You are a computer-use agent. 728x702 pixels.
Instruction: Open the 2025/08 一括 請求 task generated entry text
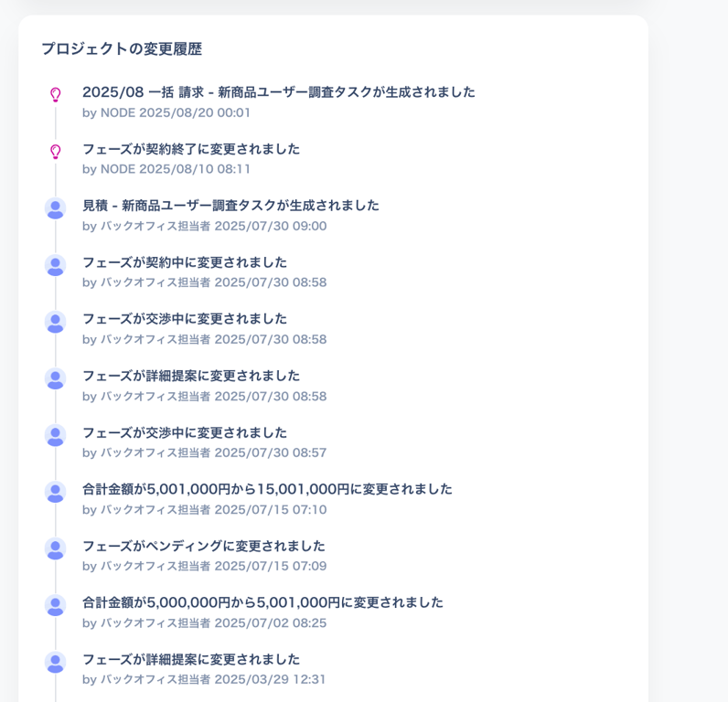(278, 92)
